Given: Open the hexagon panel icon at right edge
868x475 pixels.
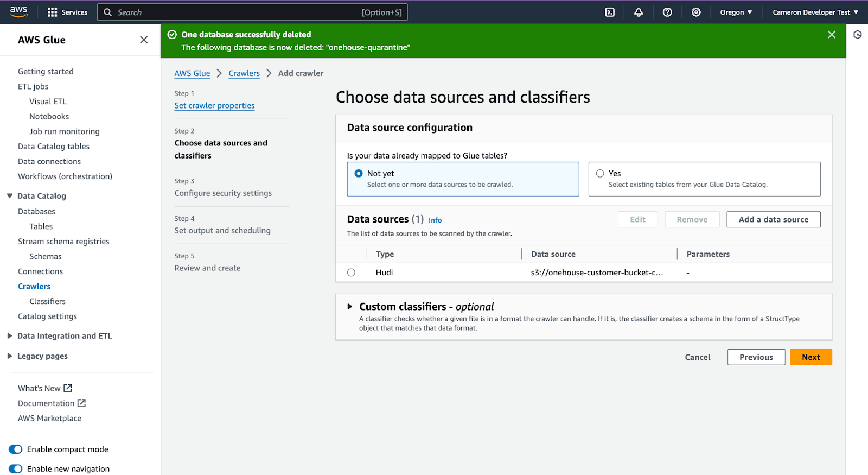Looking at the screenshot, I should point(858,35).
